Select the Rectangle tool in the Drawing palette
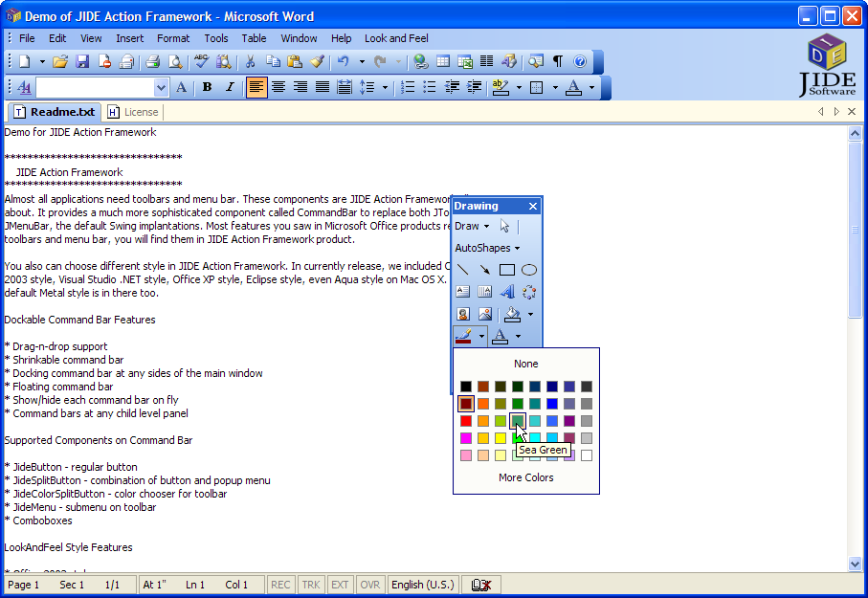The width and height of the screenshot is (868, 598). [507, 270]
